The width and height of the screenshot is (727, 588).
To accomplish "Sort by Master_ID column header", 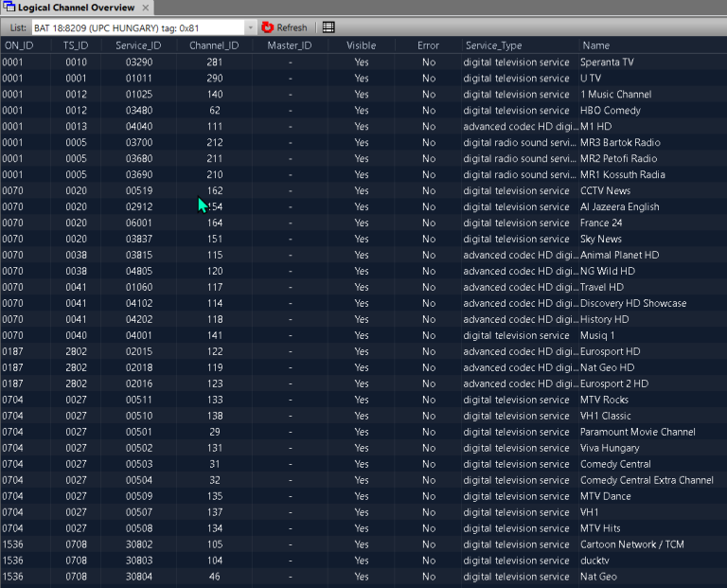I will point(290,45).
